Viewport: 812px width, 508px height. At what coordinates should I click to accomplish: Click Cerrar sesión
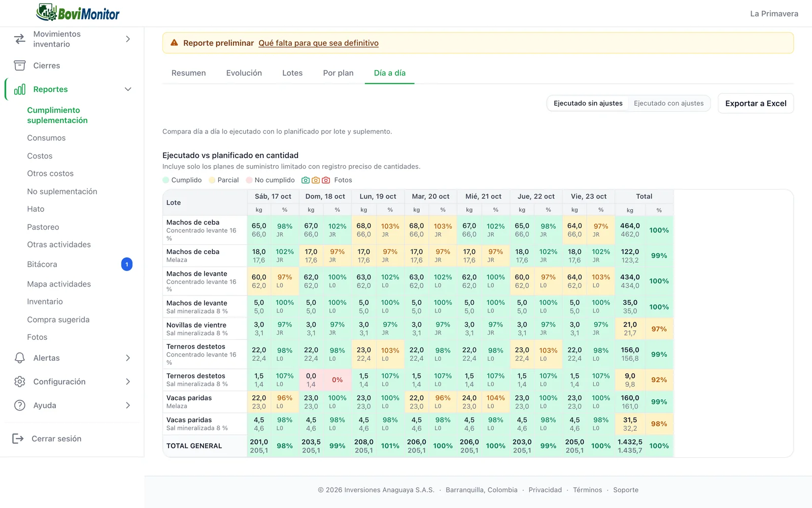(x=56, y=439)
